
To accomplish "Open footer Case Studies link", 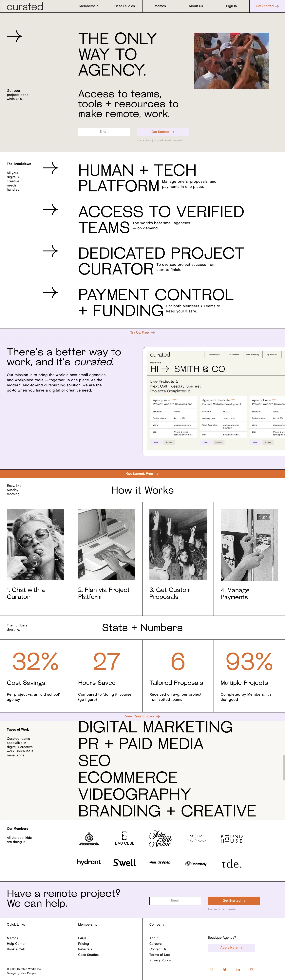I will 88,954.
